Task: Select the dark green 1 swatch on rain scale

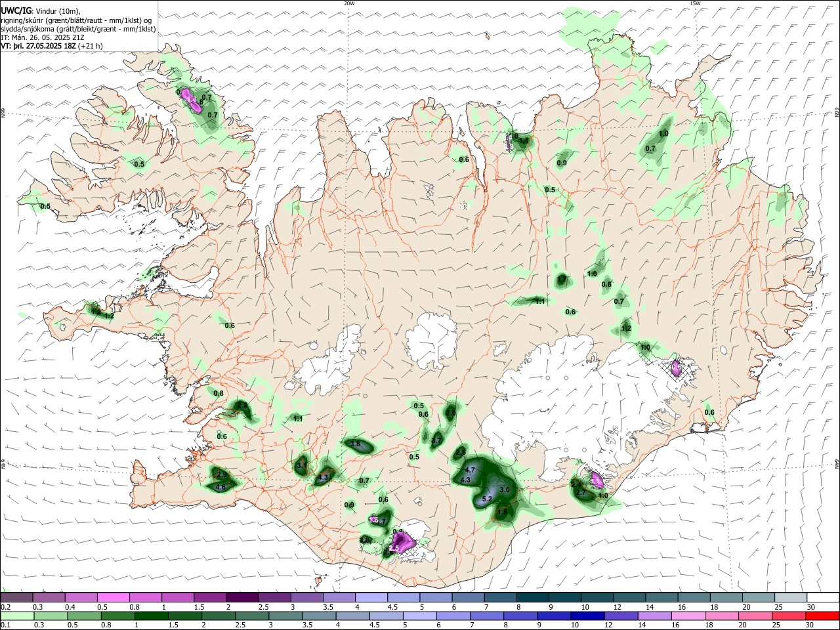Action: (x=150, y=616)
